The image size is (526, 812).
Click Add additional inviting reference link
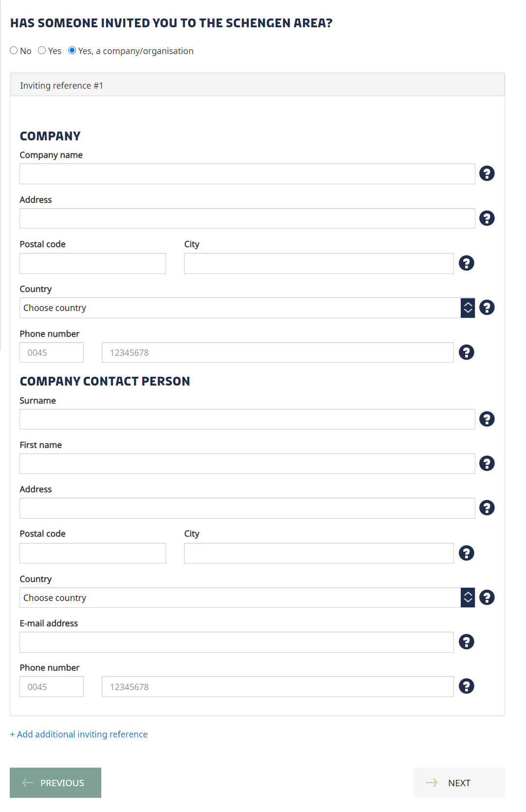point(79,734)
